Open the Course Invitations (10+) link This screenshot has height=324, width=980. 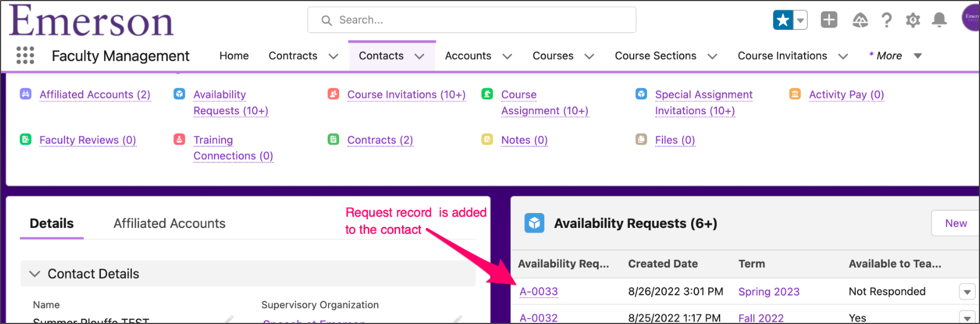[x=406, y=94]
